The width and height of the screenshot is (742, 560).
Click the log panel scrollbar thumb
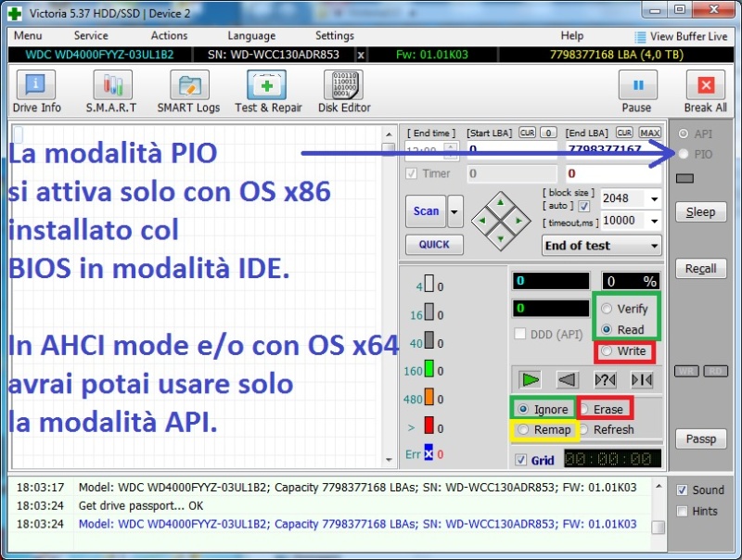658,527
